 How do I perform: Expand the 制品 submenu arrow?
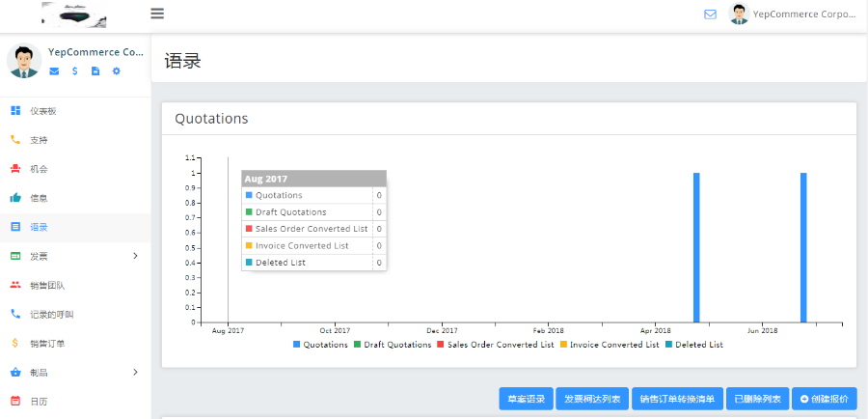[x=135, y=372]
